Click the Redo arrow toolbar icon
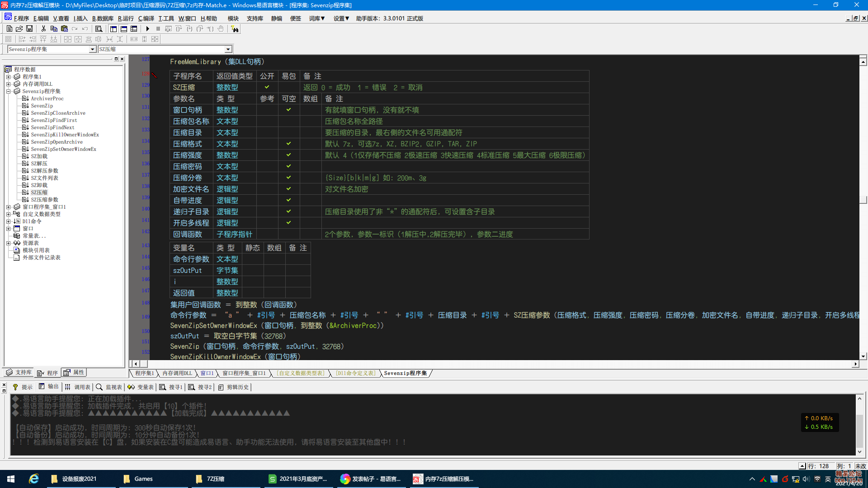This screenshot has width=868, height=488. pos(75,28)
